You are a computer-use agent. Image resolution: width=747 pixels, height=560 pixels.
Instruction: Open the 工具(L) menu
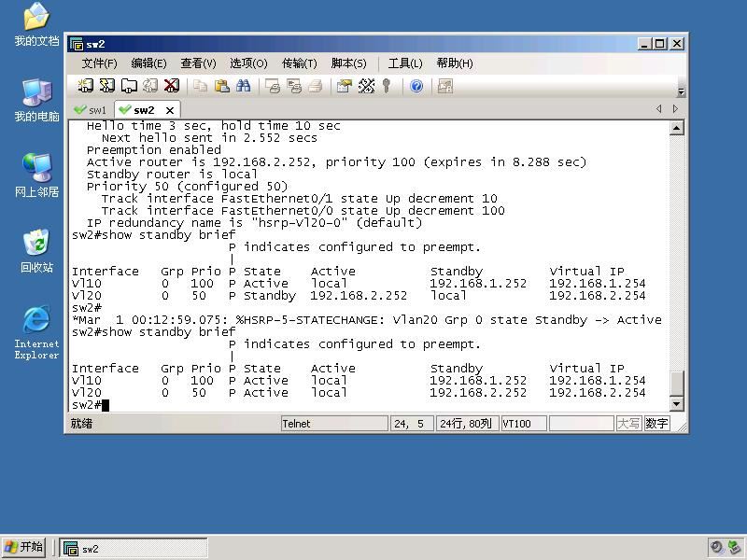click(405, 63)
